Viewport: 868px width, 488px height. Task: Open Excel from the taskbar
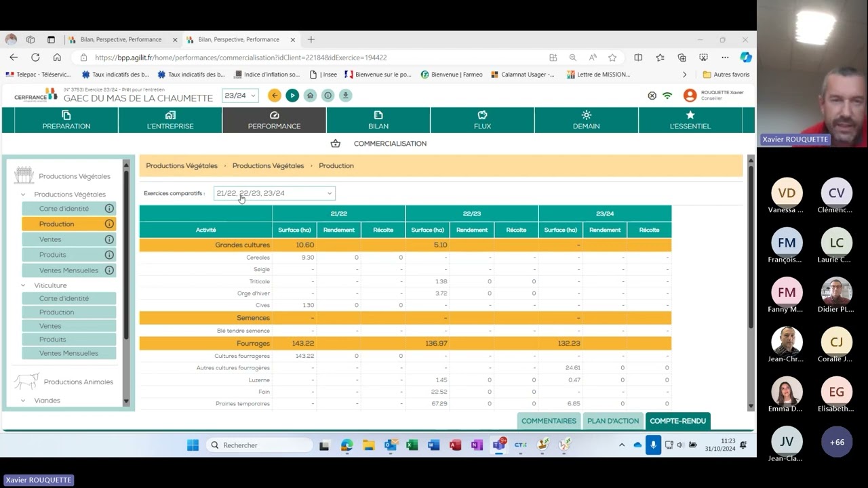(412, 445)
